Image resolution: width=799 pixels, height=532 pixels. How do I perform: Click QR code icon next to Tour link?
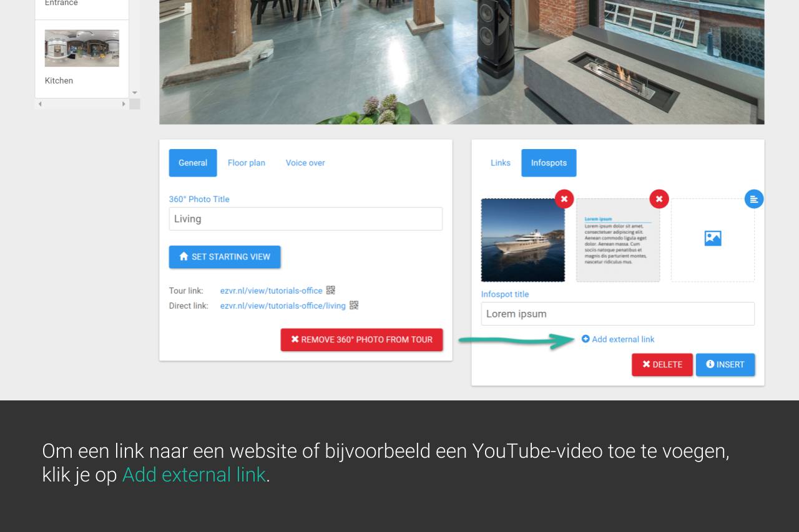pyautogui.click(x=331, y=290)
